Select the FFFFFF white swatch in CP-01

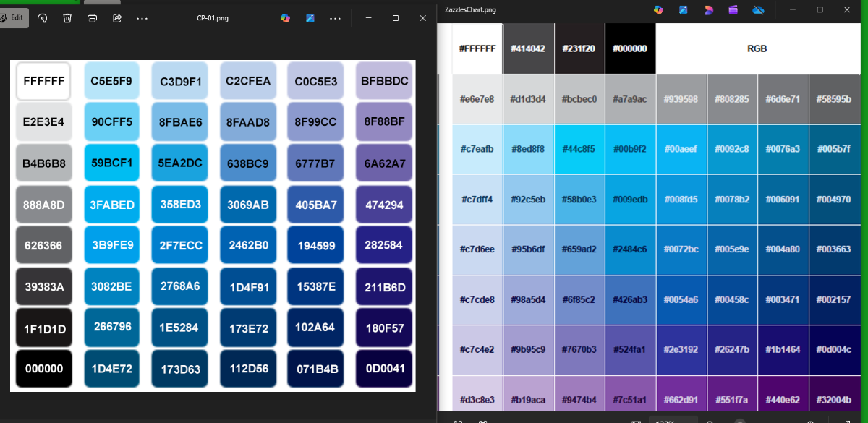click(x=44, y=81)
